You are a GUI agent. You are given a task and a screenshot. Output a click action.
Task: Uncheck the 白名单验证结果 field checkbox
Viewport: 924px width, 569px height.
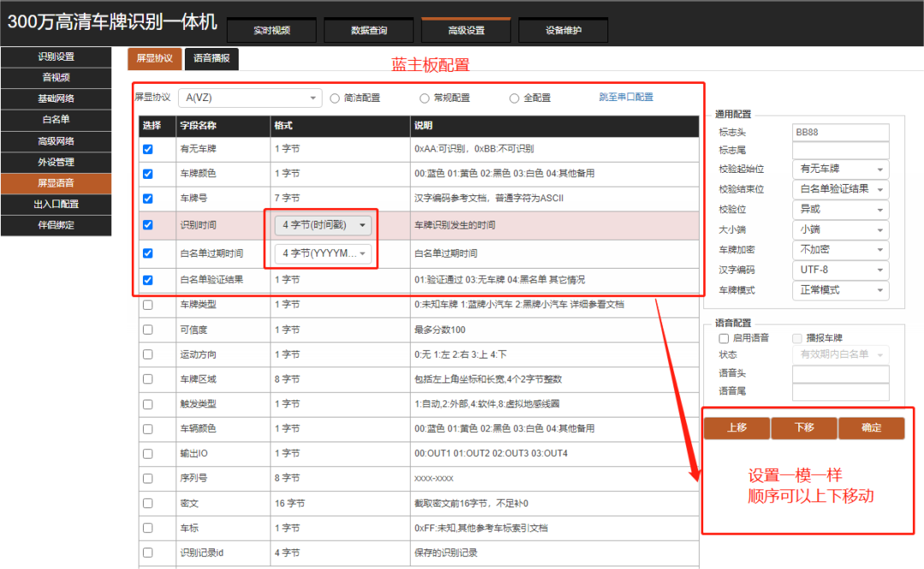pyautogui.click(x=148, y=280)
